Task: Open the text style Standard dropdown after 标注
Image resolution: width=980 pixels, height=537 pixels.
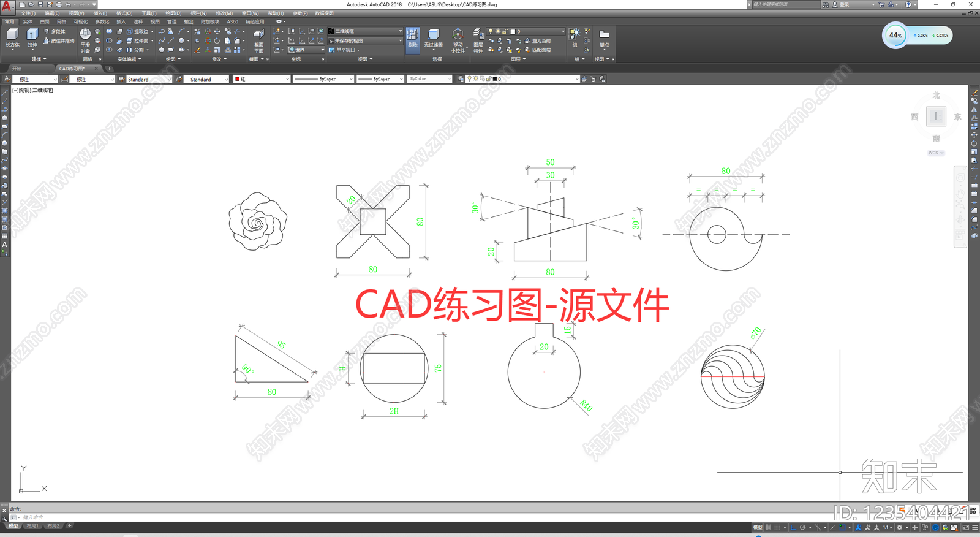Action: (149, 79)
